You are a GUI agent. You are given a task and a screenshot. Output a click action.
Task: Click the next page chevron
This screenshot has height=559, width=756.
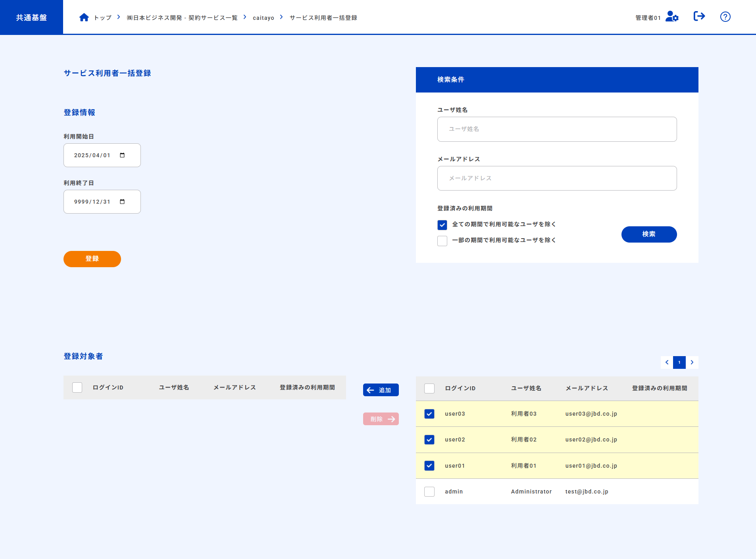tap(692, 362)
